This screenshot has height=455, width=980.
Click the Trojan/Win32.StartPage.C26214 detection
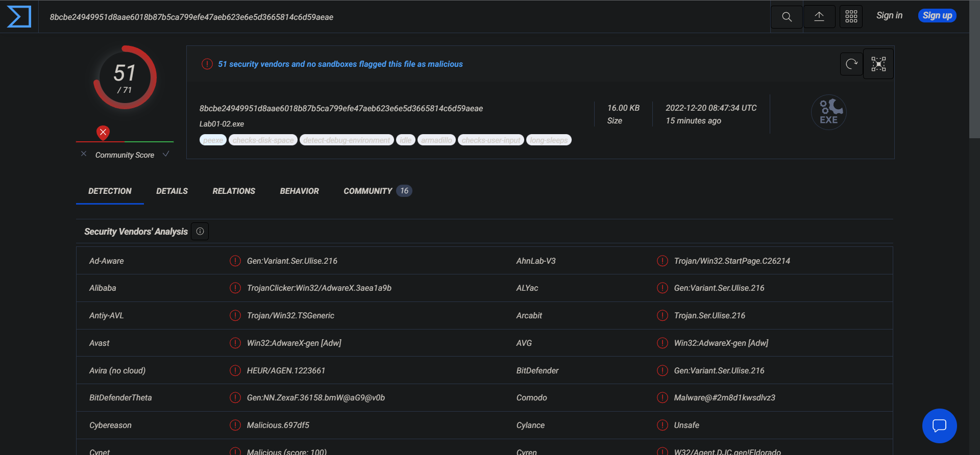tap(732, 261)
